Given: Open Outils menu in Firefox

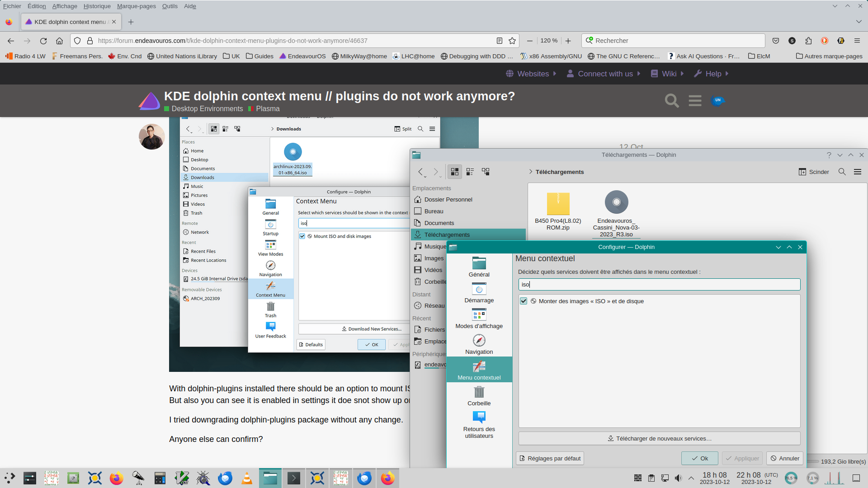Looking at the screenshot, I should (x=170, y=6).
